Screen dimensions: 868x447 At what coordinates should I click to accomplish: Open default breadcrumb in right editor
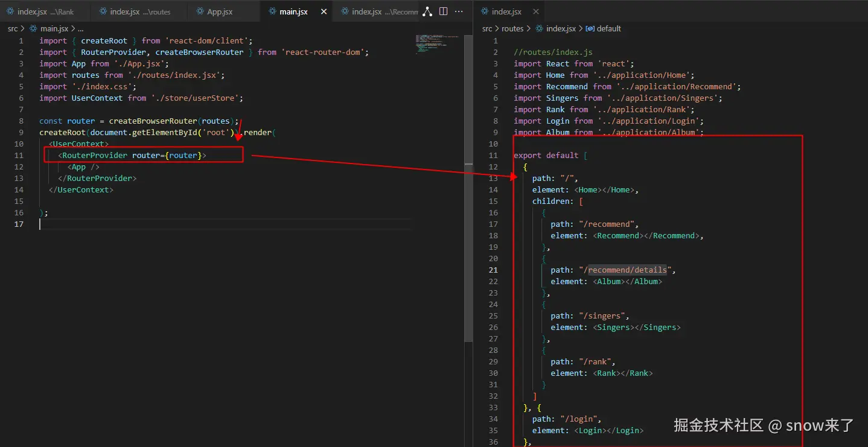point(609,28)
